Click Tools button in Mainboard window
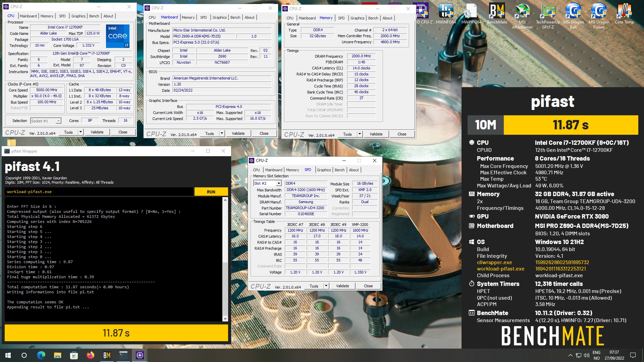The width and height of the screenshot is (644, 362). [210, 133]
